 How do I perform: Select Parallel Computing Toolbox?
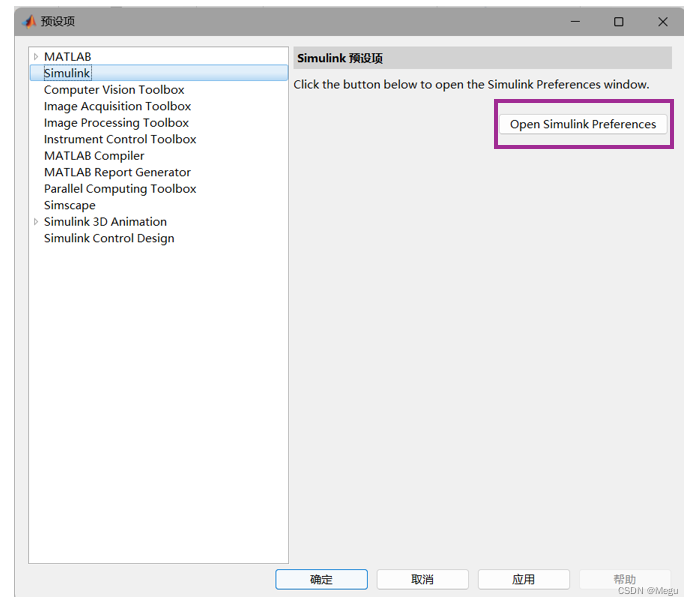click(x=120, y=189)
